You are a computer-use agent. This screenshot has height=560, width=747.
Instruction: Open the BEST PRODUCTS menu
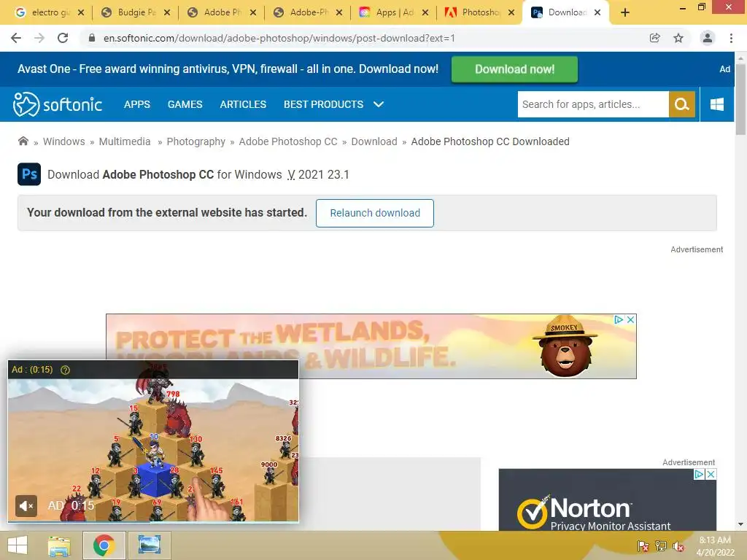tap(323, 104)
